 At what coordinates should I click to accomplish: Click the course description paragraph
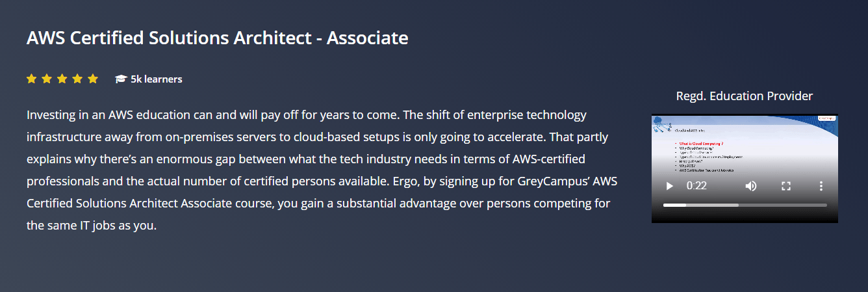(322, 170)
